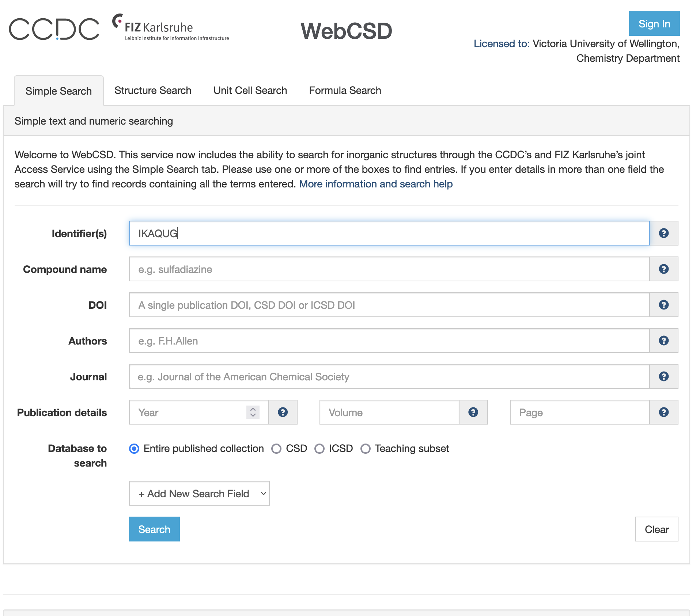The image size is (696, 616).
Task: Click the Sign In button
Action: [654, 24]
